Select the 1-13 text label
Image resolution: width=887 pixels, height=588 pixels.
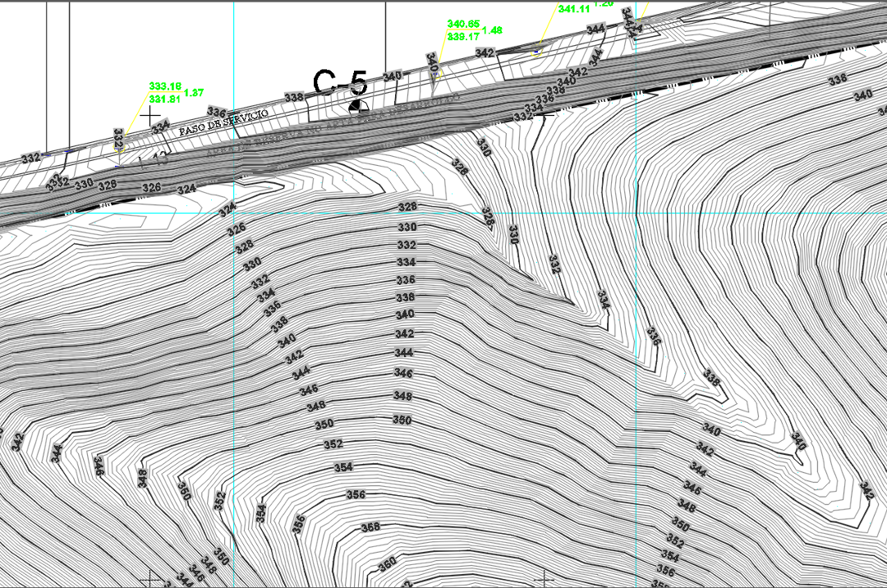pos(154,160)
